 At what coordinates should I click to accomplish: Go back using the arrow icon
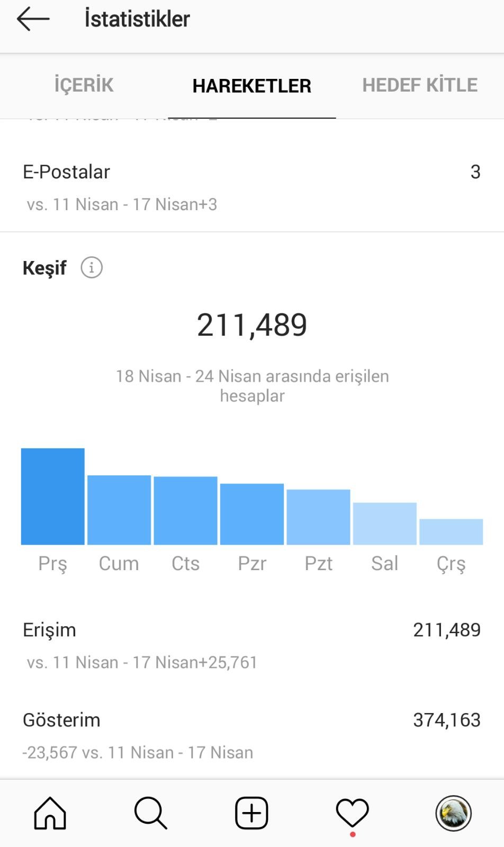pyautogui.click(x=33, y=20)
